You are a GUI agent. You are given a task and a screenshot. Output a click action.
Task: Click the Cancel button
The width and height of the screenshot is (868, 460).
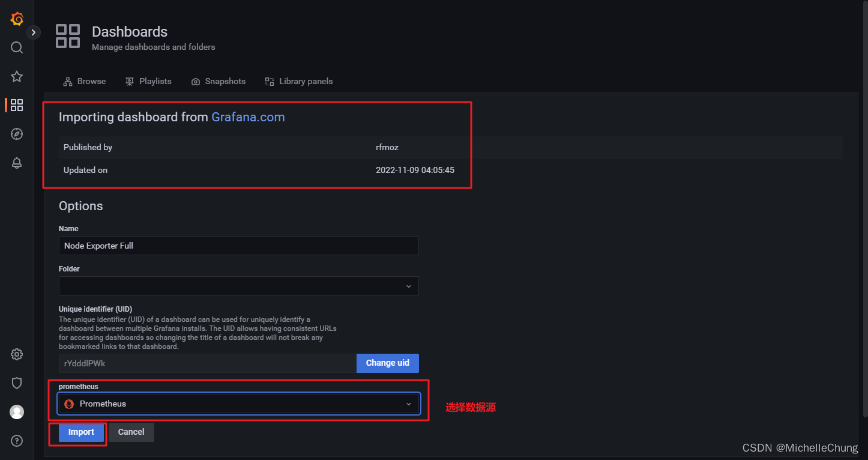click(131, 432)
